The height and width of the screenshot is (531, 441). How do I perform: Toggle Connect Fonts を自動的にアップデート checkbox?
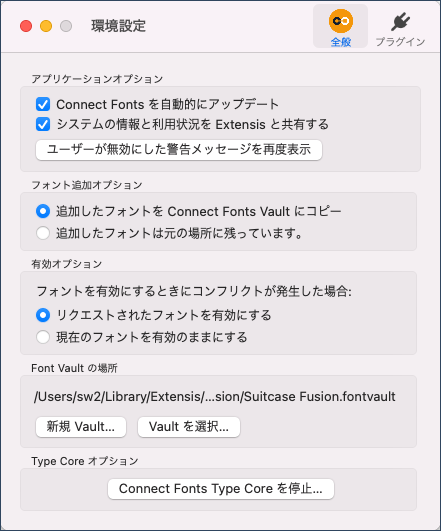(x=43, y=104)
